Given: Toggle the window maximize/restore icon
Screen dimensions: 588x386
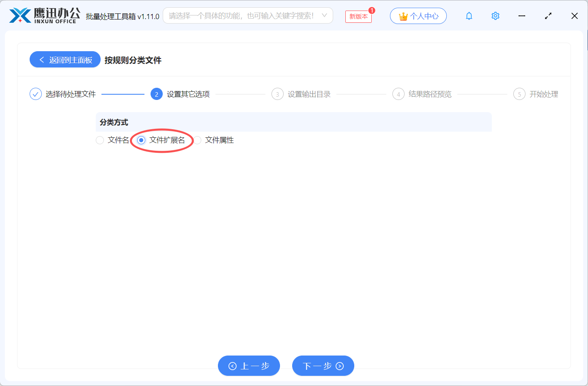Looking at the screenshot, I should click(548, 16).
